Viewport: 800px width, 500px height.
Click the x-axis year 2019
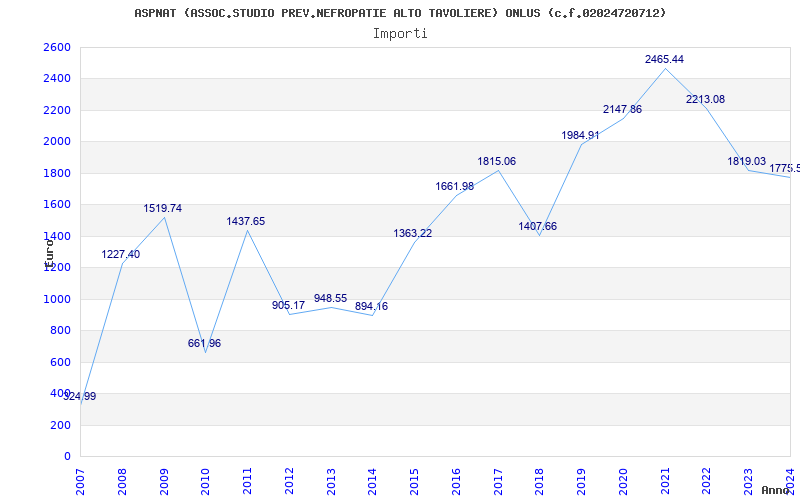pyautogui.click(x=582, y=482)
